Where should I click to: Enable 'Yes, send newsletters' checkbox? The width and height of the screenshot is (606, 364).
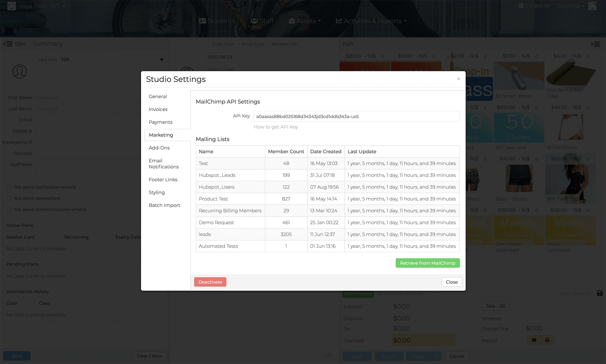pos(9,198)
